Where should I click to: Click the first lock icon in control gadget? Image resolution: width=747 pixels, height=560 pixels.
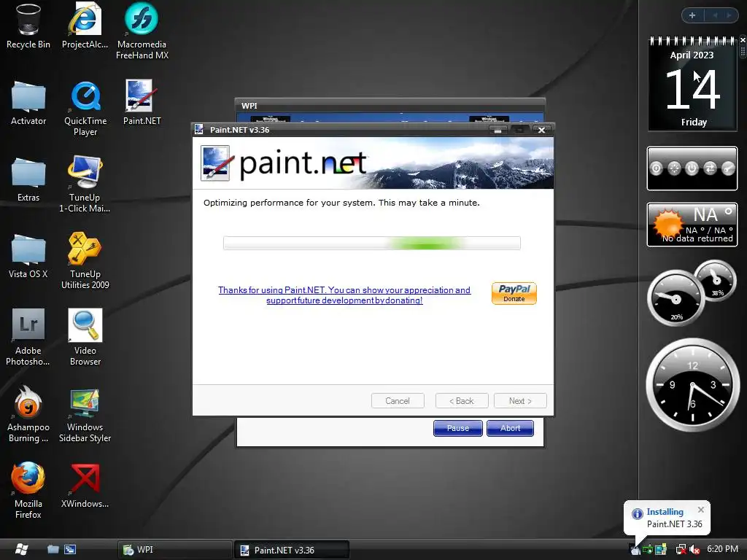656,168
